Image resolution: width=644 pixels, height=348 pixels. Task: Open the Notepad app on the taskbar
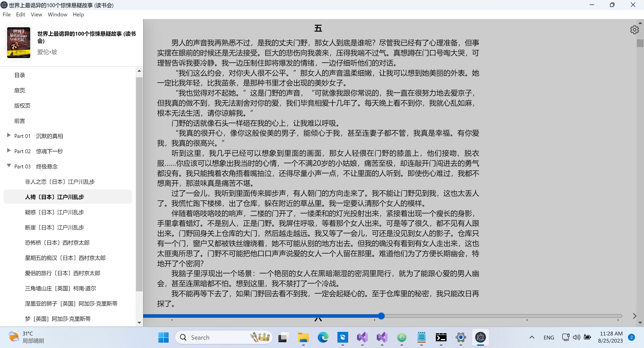pos(422,337)
